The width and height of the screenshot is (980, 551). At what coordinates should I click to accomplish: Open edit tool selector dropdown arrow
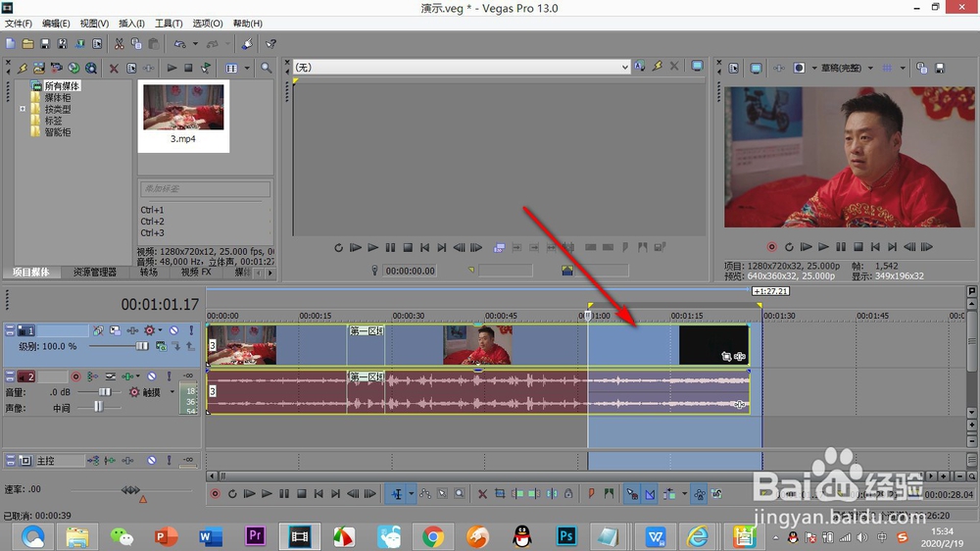click(x=411, y=494)
